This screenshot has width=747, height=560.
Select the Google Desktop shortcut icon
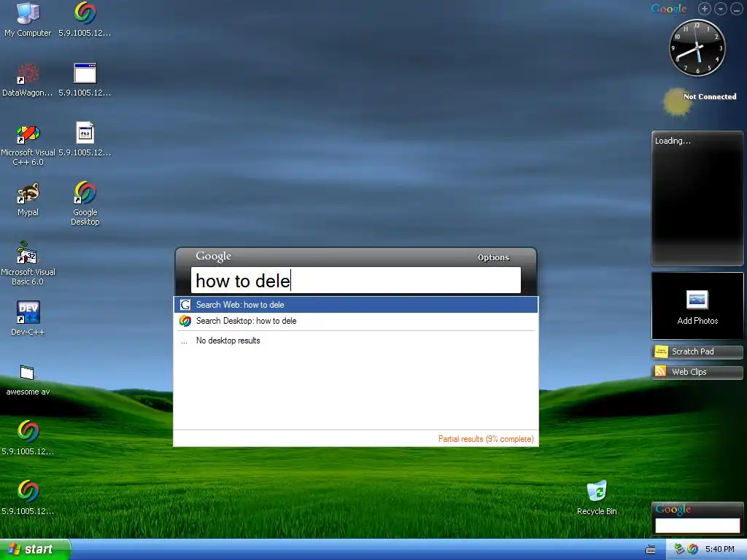[x=85, y=203]
